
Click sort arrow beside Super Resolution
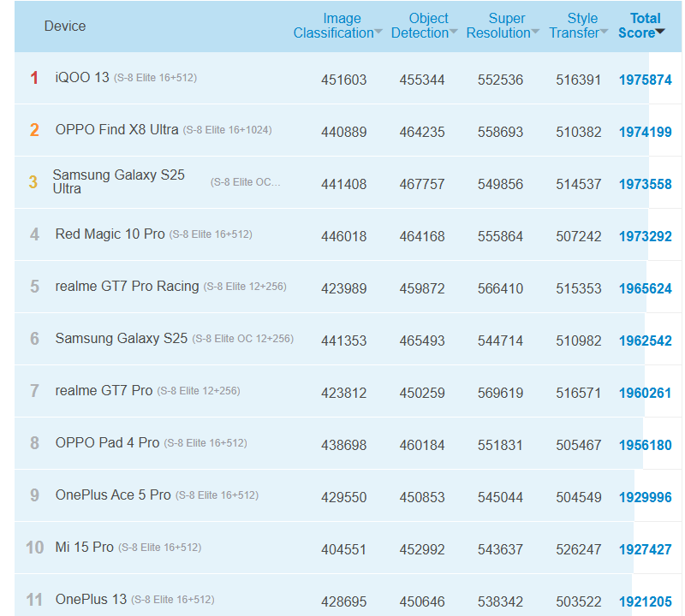(x=535, y=32)
